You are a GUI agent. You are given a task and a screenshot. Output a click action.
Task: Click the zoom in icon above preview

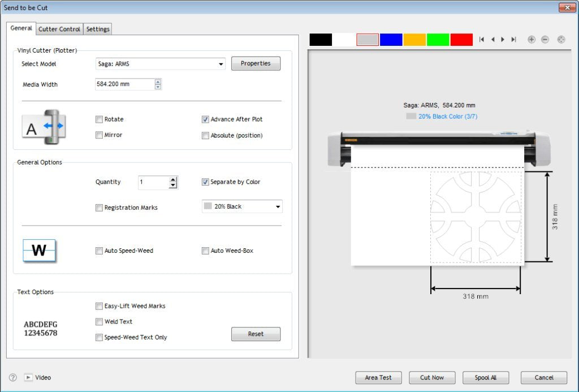coord(532,39)
